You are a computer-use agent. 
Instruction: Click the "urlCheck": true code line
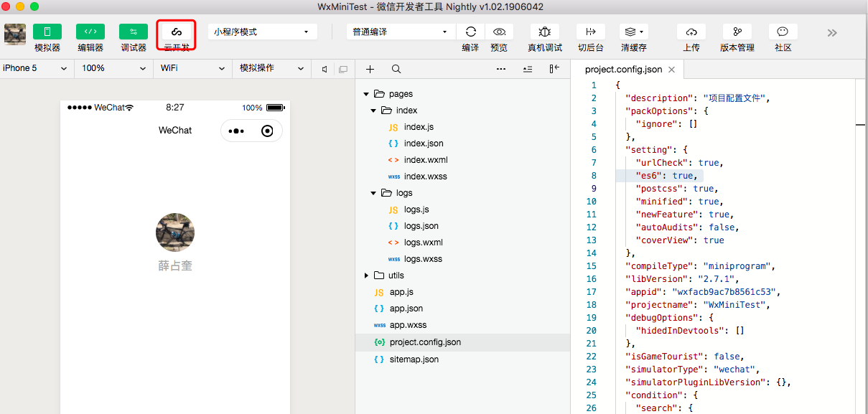(679, 163)
